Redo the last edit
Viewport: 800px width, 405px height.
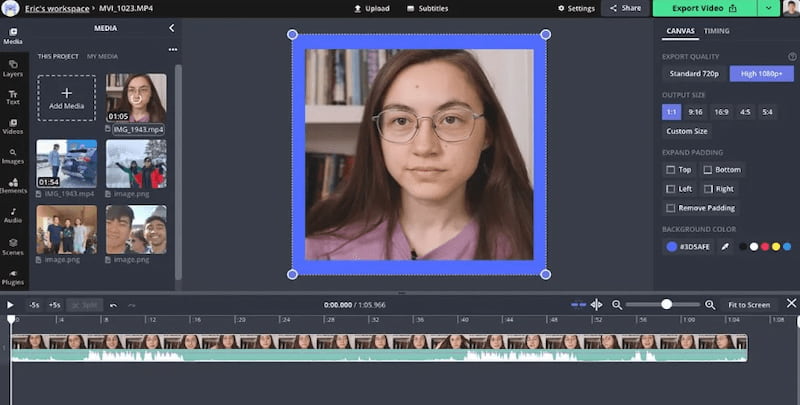pyautogui.click(x=132, y=305)
